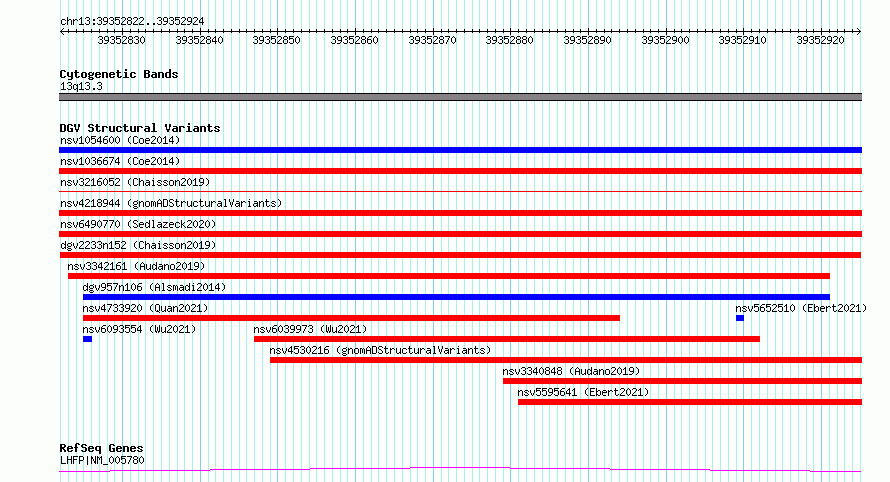The width and height of the screenshot is (890, 482).
Task: Open variant label nsv4733920 (Quan2021)
Action: click(145, 308)
